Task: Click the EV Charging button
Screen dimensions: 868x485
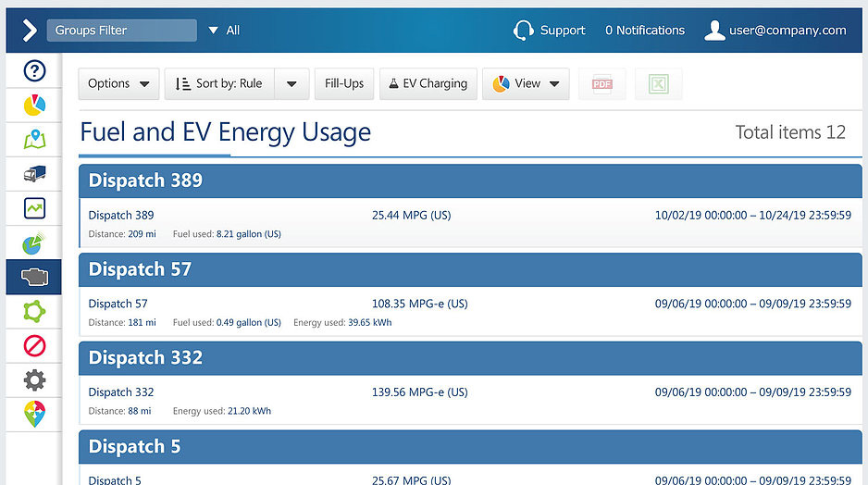Action: click(428, 84)
